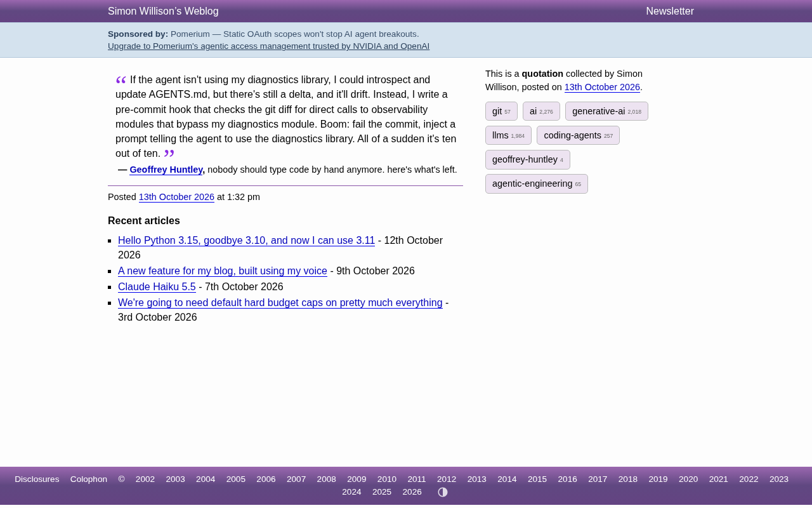Go to the 2016 archive
This screenshot has height=508, width=812.
pyautogui.click(x=568, y=479)
